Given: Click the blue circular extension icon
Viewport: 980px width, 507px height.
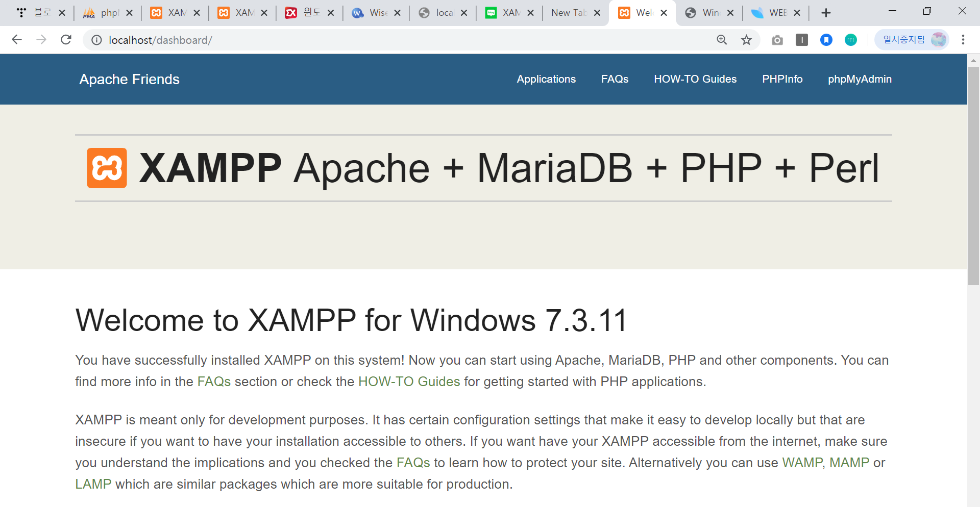Looking at the screenshot, I should click(x=826, y=40).
